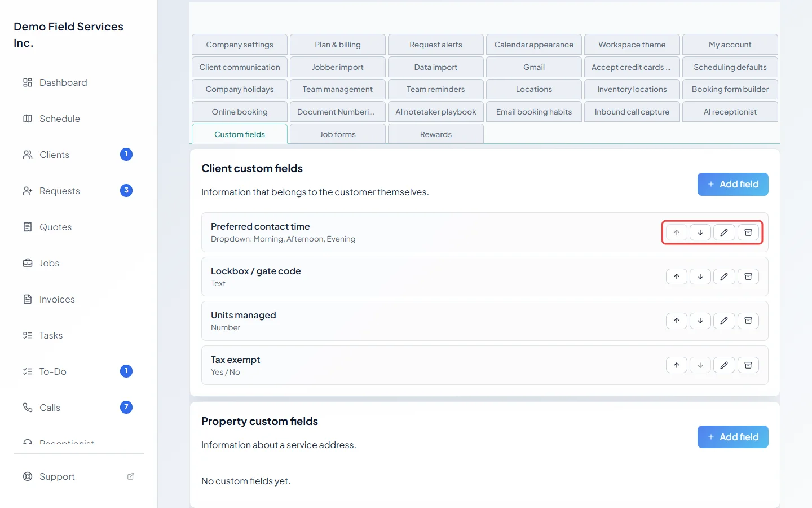Go to the AI receptionist tab
812x508 pixels.
730,112
